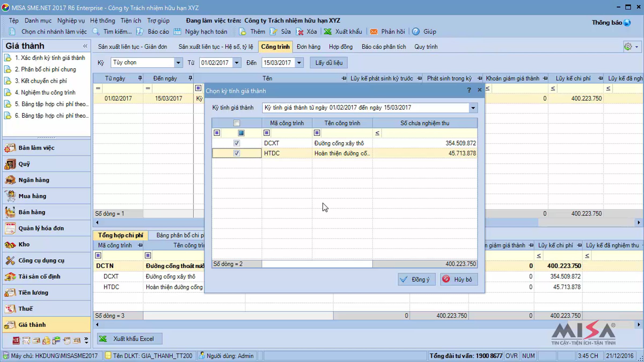This screenshot has width=644, height=362.
Task: Open Mã công trình filter operator in dialog
Action: [266, 133]
